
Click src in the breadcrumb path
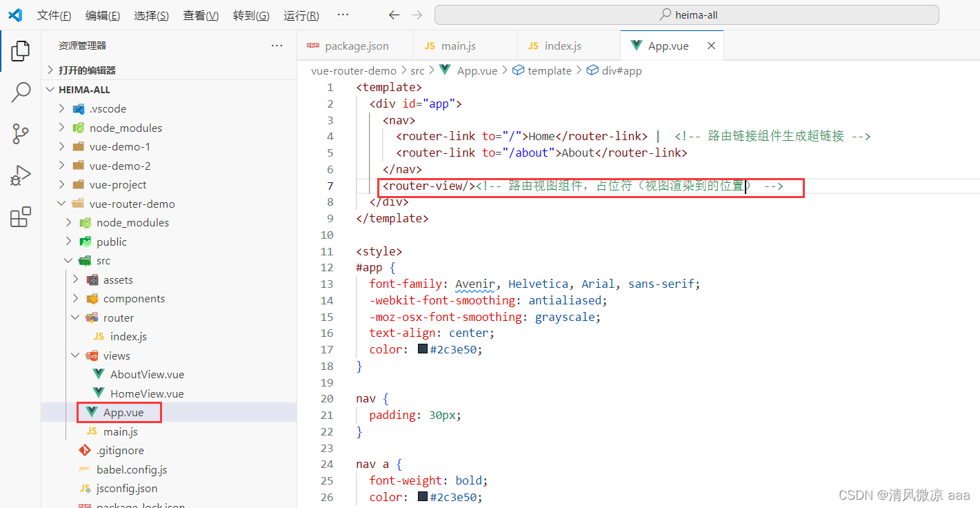click(417, 70)
